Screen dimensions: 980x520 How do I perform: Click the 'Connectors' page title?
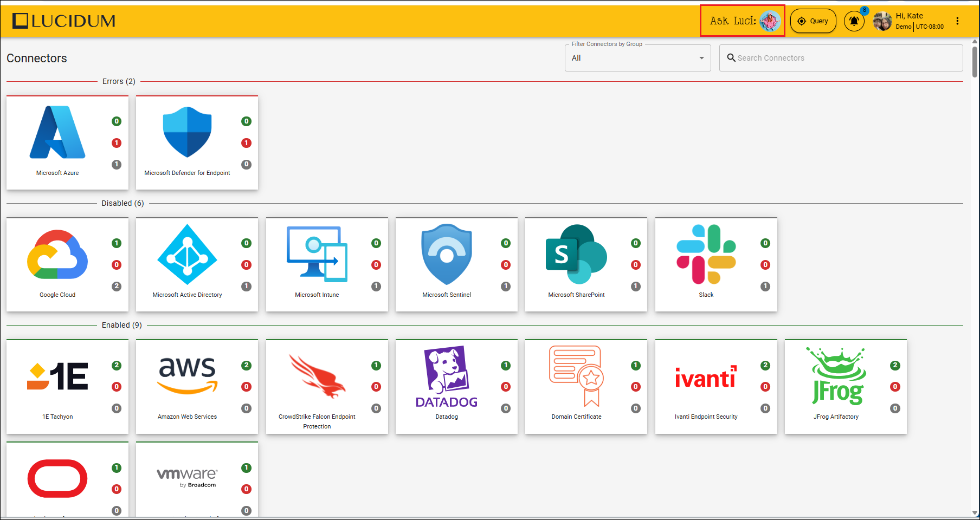click(37, 58)
